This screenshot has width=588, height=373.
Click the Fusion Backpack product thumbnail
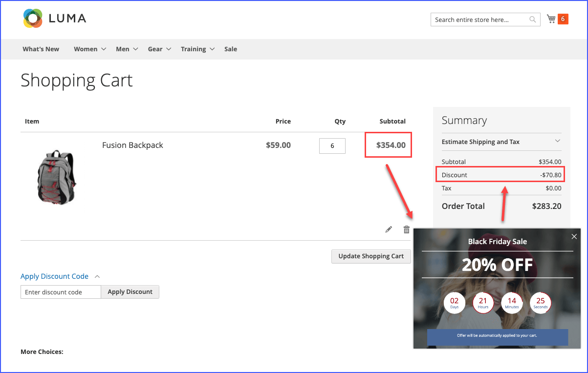[x=56, y=176]
